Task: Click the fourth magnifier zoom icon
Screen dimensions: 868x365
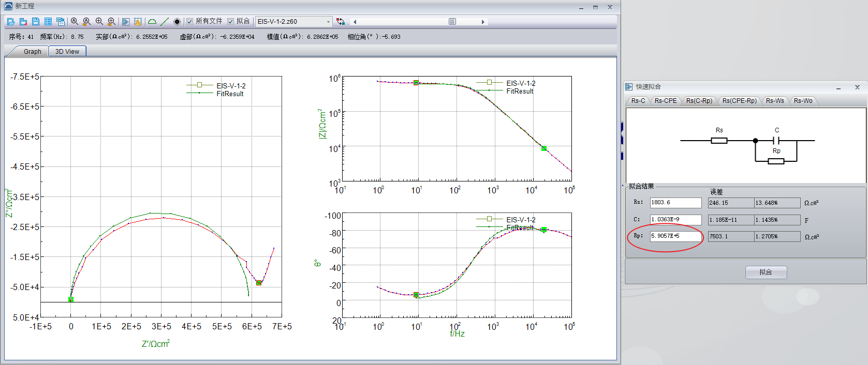Action: pos(111,22)
